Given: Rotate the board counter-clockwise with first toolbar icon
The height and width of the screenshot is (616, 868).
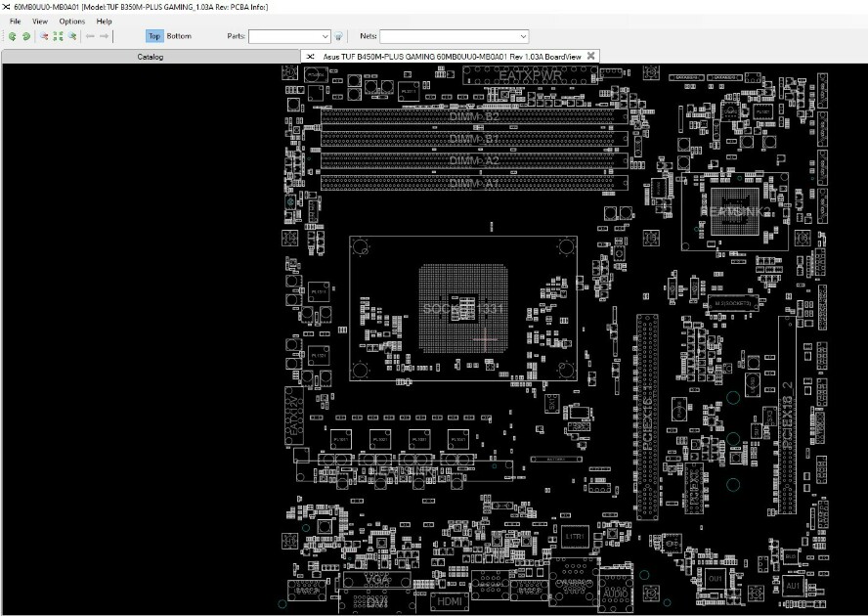Looking at the screenshot, I should pyautogui.click(x=12, y=36).
